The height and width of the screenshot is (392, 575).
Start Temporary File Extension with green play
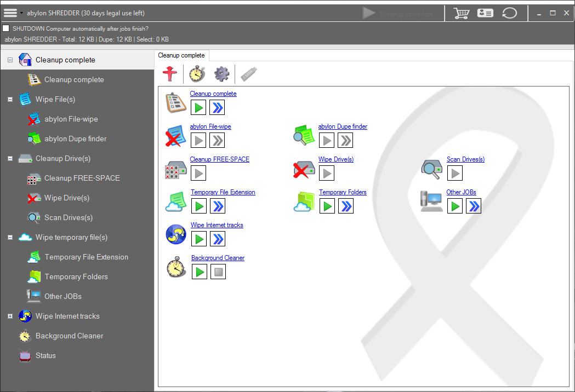coord(199,206)
